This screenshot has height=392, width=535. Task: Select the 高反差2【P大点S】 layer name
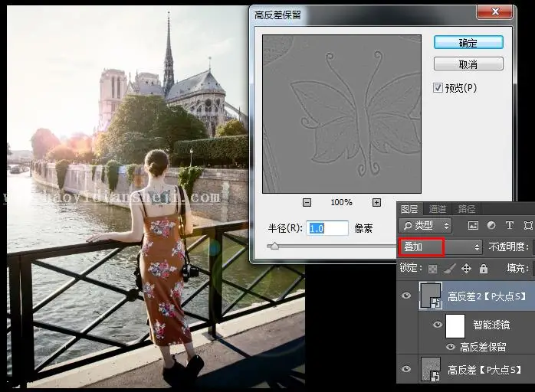click(x=487, y=296)
